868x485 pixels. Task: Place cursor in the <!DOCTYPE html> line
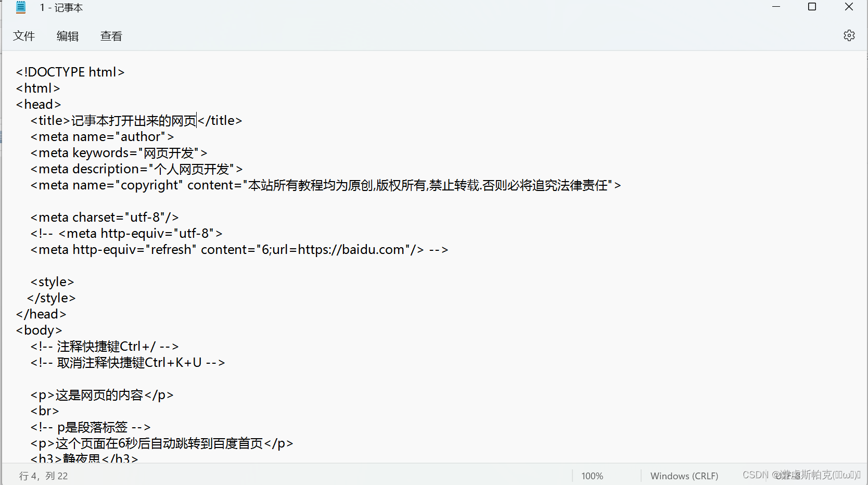[70, 72]
